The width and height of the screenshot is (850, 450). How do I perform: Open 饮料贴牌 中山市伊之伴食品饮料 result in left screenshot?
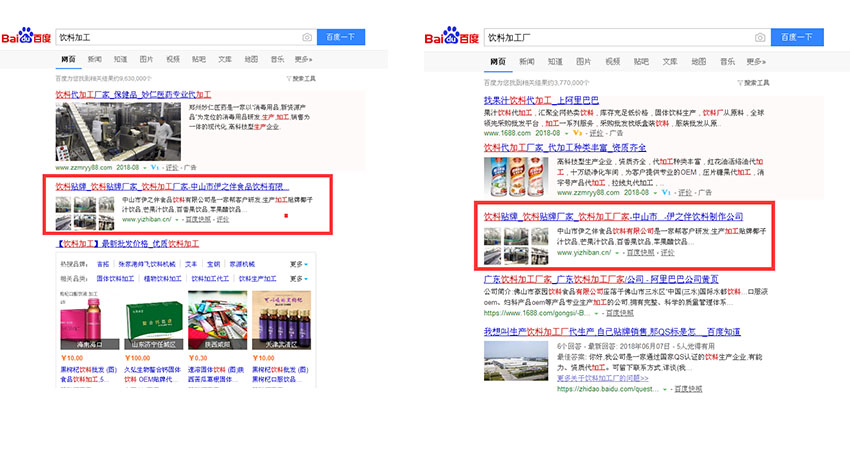point(172,187)
